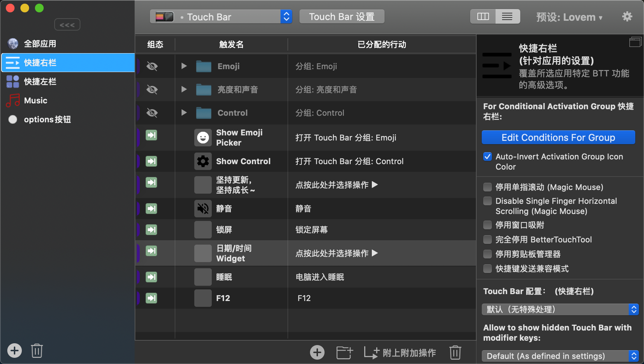Delete the selected app with the sidebar trash icon
The height and width of the screenshot is (364, 644).
click(37, 351)
